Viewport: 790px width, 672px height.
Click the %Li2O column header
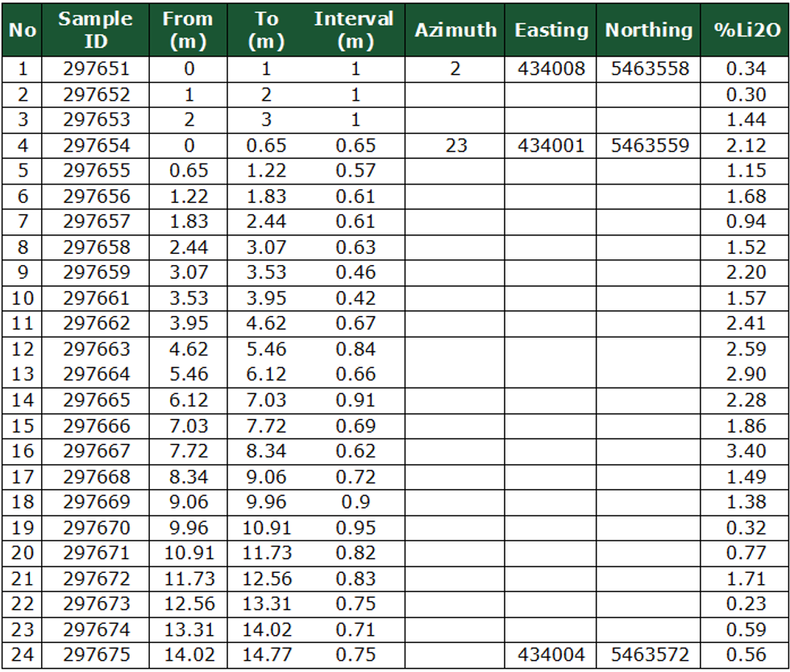[x=745, y=30]
